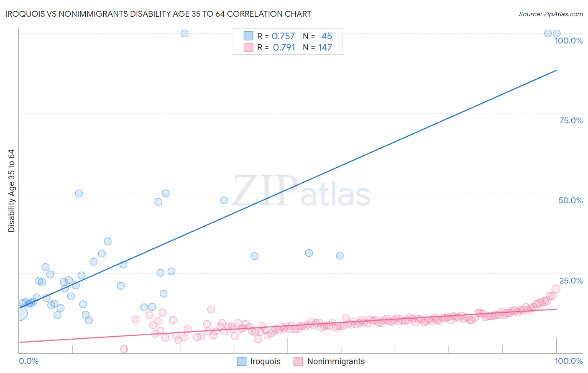
Task: Open the Source: ZipAtlas.com link
Action: [x=551, y=14]
